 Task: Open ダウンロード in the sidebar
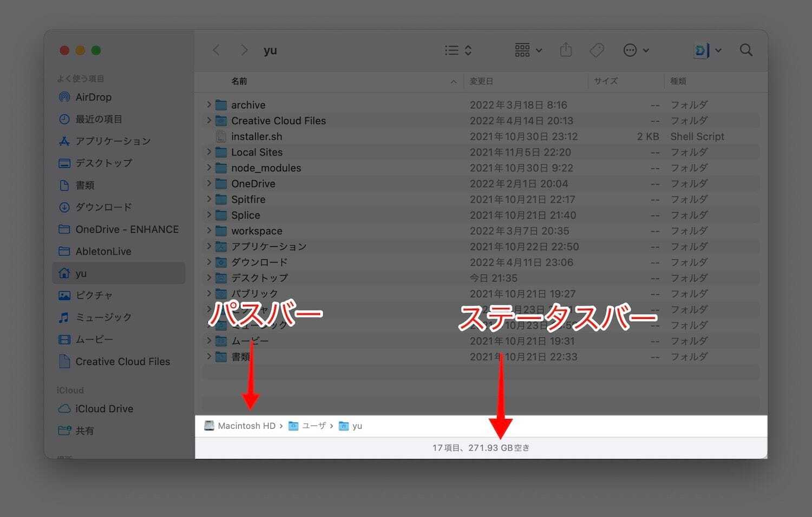pos(119,207)
